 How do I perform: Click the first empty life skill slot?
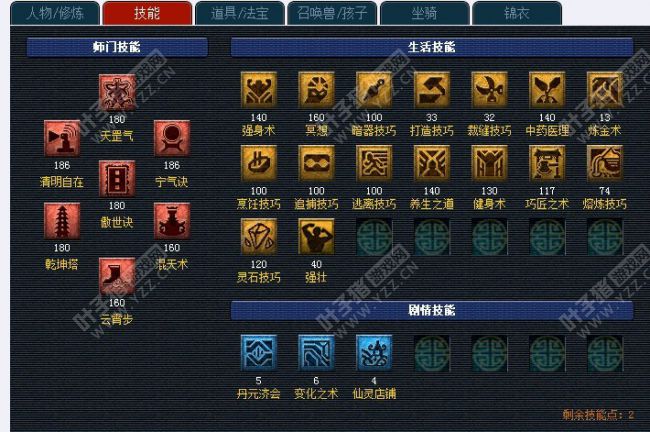[x=374, y=237]
